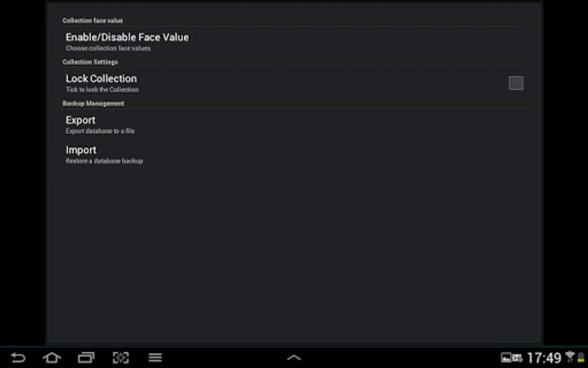Tap the screenshot capture icon
588x368 pixels.
pyautogui.click(x=120, y=358)
